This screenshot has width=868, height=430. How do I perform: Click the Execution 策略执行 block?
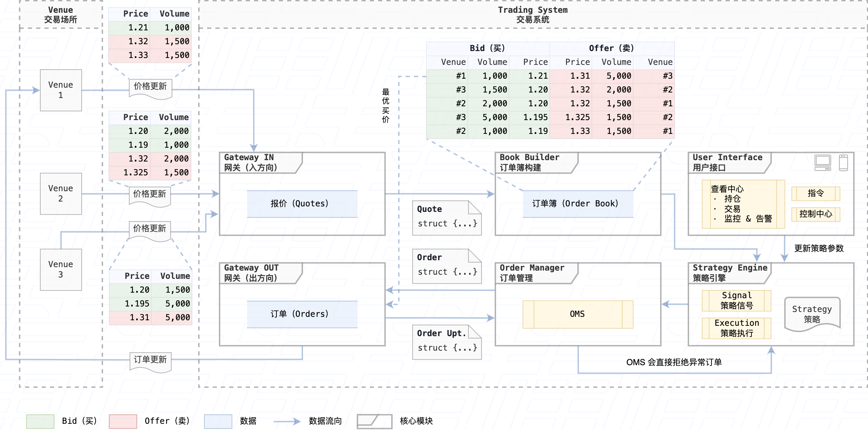[x=736, y=328]
